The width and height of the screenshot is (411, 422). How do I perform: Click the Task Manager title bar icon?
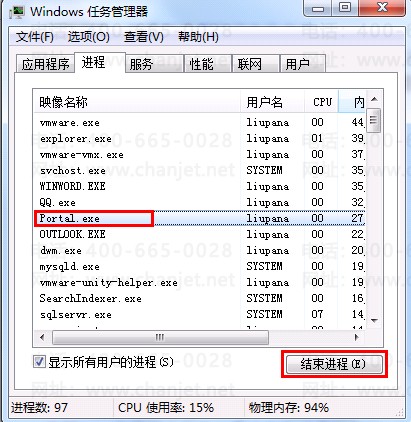(17, 11)
